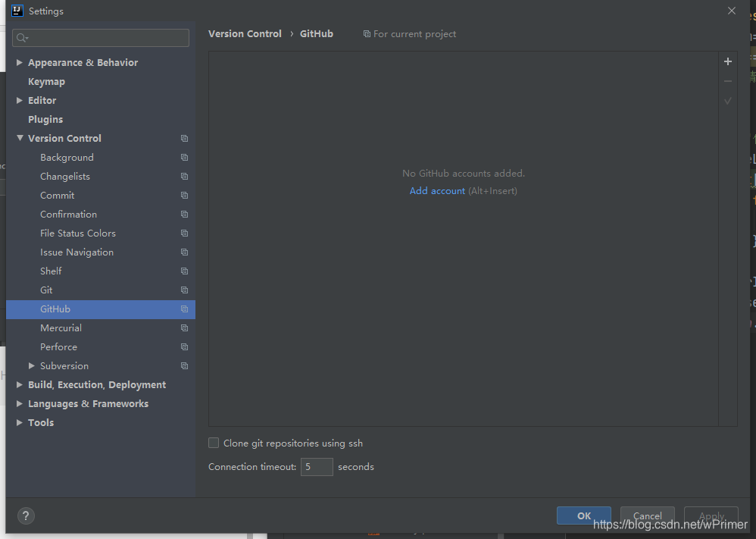Viewport: 756px width, 539px height.
Task: Click project-level icon beside Shelf
Action: click(184, 271)
